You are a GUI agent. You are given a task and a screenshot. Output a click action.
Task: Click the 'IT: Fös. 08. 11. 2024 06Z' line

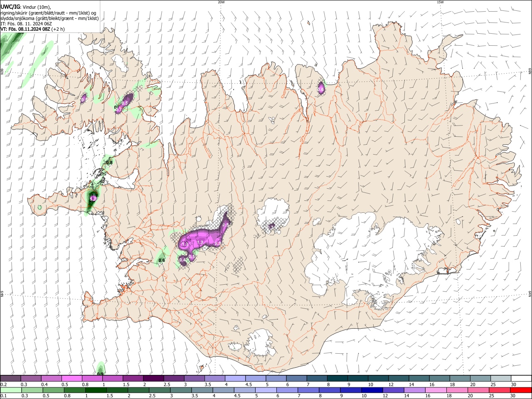[x=26, y=24]
